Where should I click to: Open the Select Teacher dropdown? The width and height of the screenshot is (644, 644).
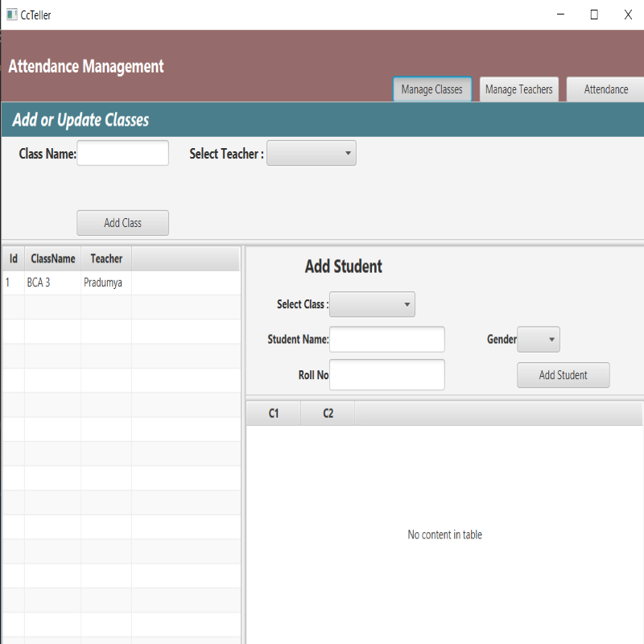coord(312,153)
